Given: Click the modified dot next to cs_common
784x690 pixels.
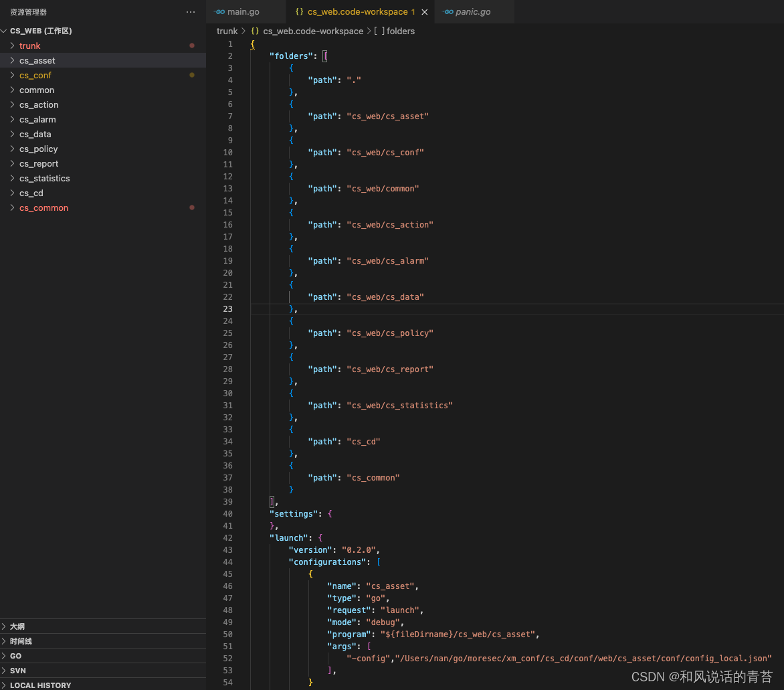Looking at the screenshot, I should point(192,207).
